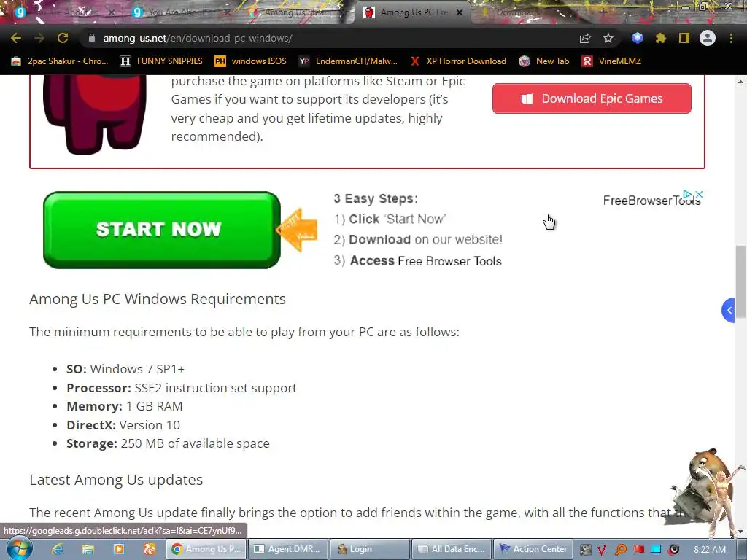Click the Download Epic Games button

tap(592, 98)
